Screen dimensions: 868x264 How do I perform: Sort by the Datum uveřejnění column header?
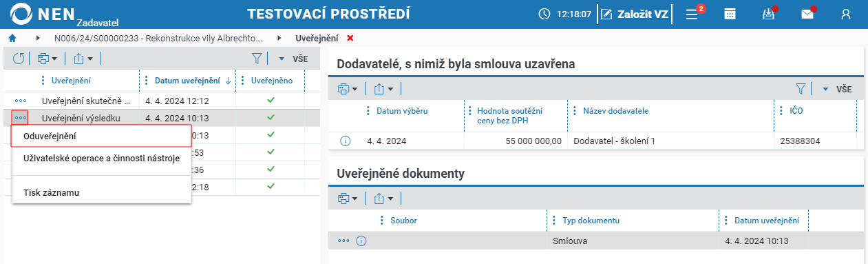tap(187, 81)
